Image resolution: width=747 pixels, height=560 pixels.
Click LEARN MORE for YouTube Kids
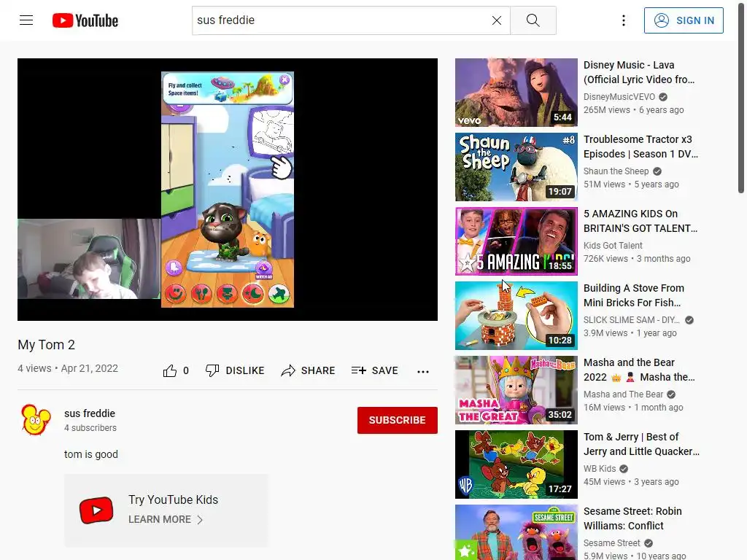(160, 519)
